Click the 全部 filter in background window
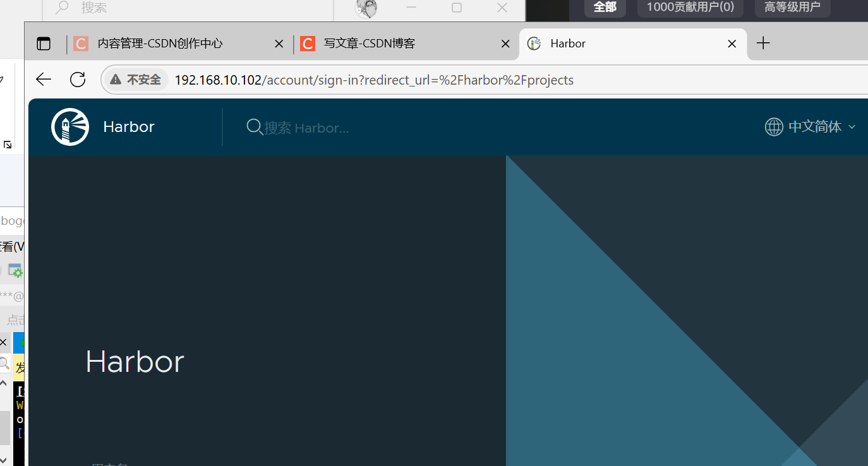Image resolution: width=868 pixels, height=466 pixels. point(605,7)
